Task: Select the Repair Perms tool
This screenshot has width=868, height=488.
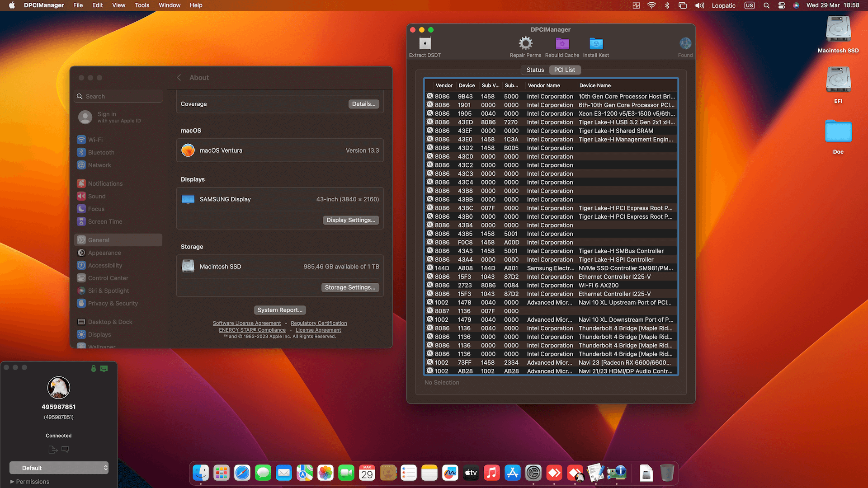Action: tap(525, 44)
